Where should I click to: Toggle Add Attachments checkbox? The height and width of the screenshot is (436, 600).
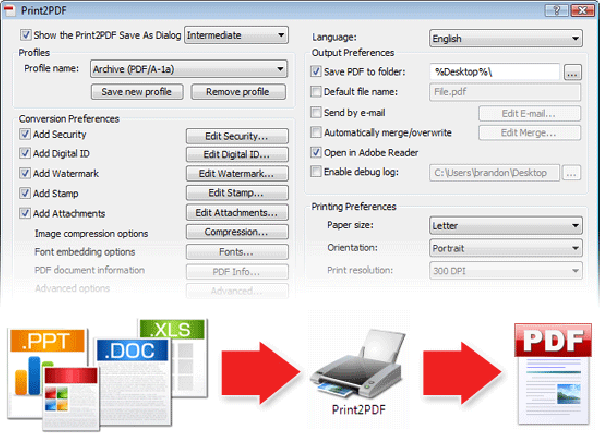click(x=25, y=213)
